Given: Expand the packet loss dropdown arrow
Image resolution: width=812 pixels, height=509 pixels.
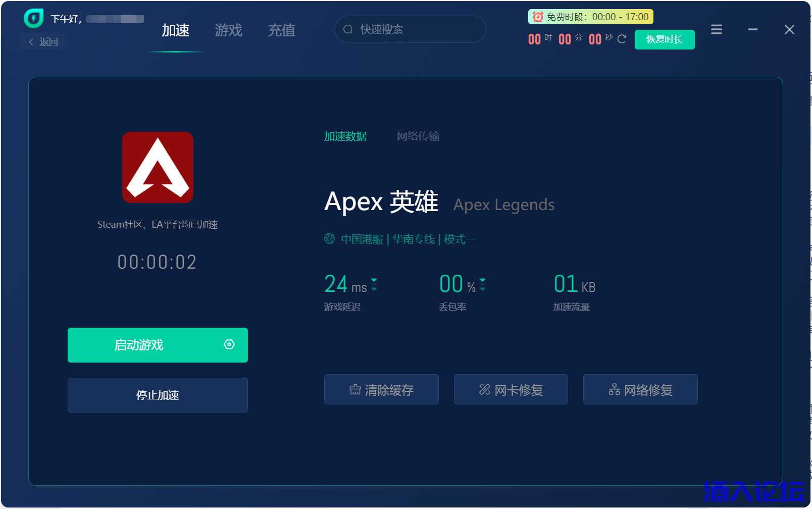Looking at the screenshot, I should (483, 284).
